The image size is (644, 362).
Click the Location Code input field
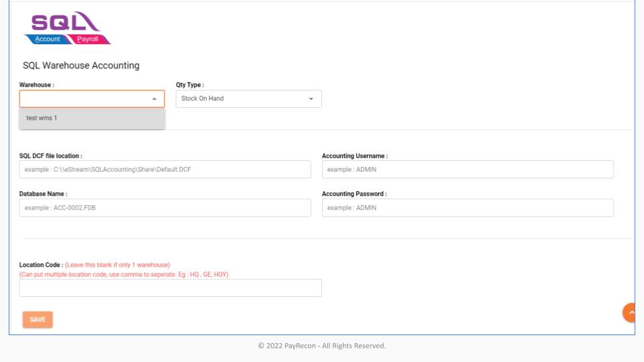pos(170,288)
